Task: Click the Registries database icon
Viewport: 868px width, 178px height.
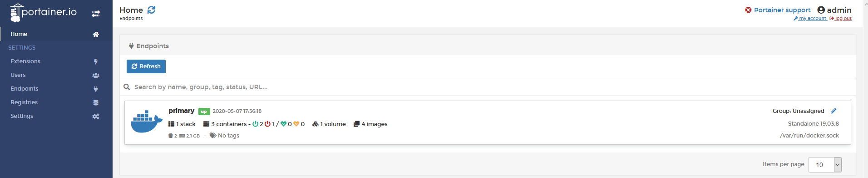Action: tap(96, 102)
